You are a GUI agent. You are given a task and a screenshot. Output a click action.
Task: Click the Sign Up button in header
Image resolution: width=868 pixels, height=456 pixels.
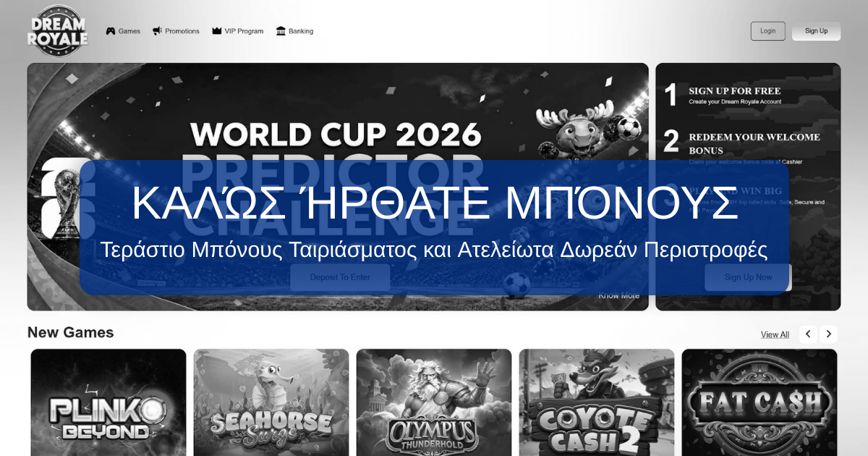[x=816, y=31]
